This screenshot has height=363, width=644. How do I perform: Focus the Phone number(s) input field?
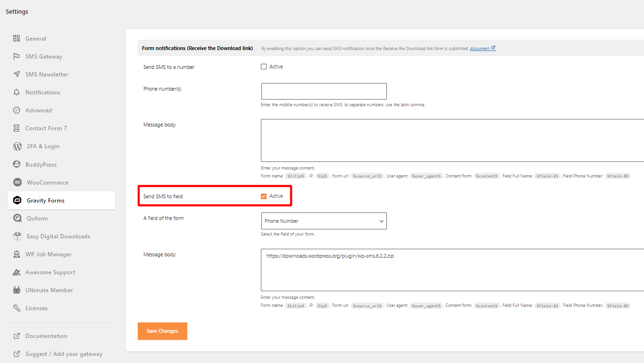(x=324, y=91)
